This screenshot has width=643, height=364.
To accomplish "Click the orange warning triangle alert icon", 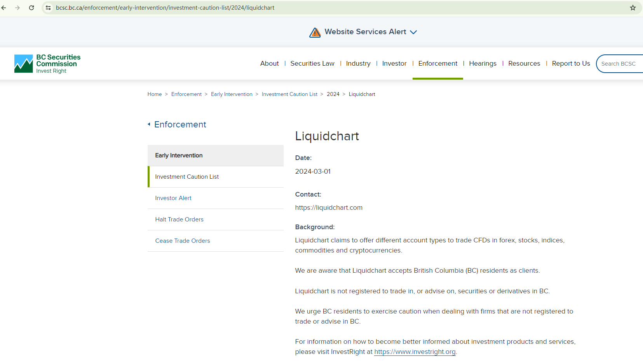I will click(x=315, y=32).
